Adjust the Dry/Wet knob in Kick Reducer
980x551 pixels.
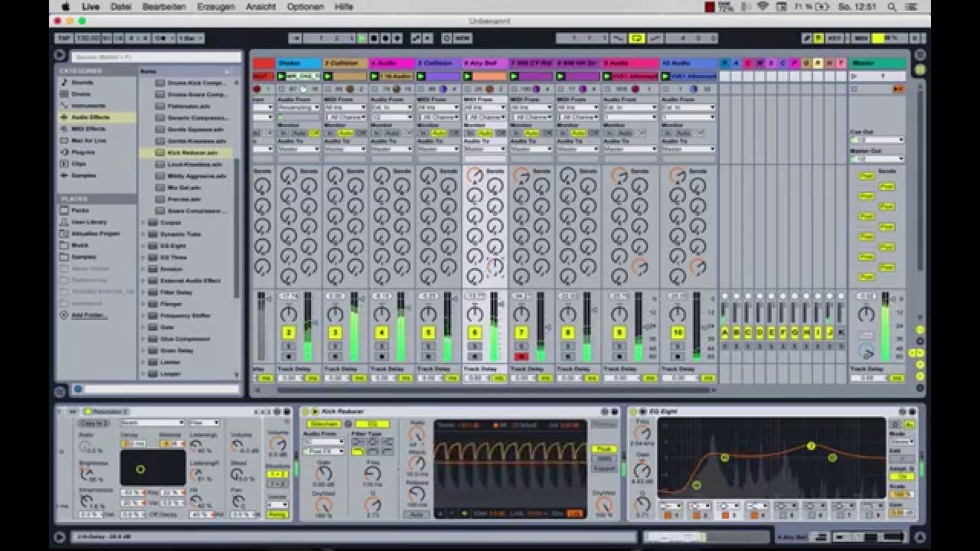coord(605,504)
